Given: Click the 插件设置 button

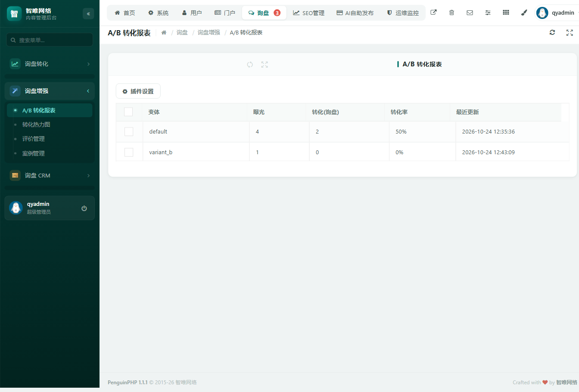Looking at the screenshot, I should pyautogui.click(x=138, y=91).
